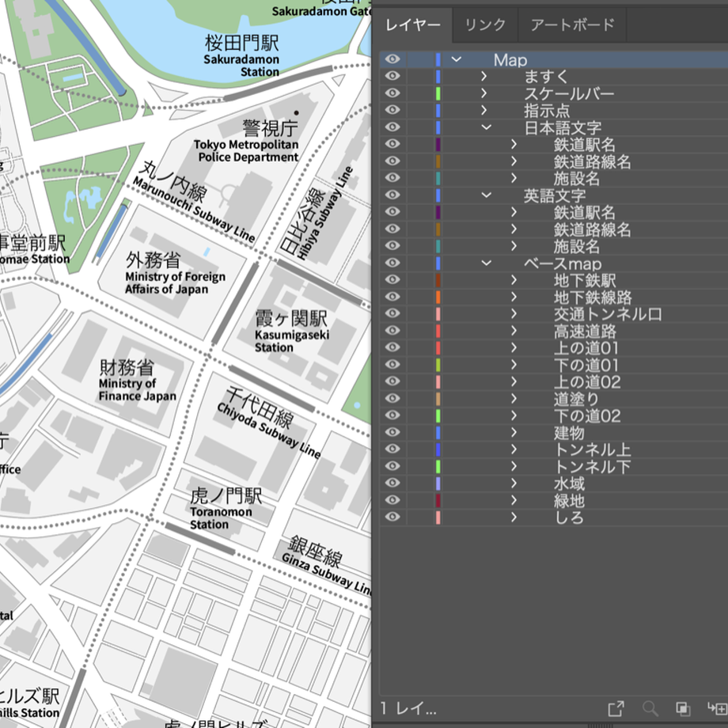
Task: Open the アートボード tab
Action: click(x=572, y=25)
